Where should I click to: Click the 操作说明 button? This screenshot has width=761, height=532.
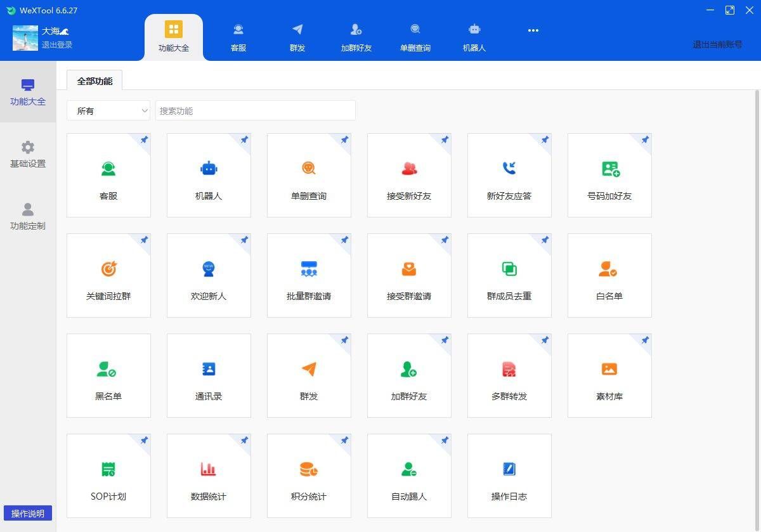(x=28, y=514)
